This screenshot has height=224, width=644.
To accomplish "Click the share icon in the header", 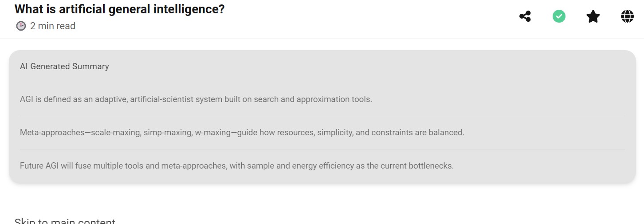I will (525, 17).
